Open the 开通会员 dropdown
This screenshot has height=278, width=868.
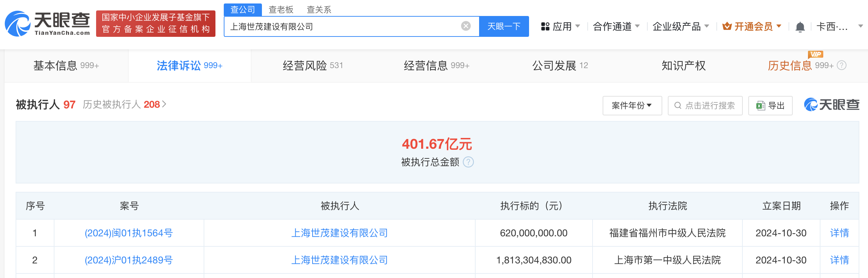pyautogui.click(x=779, y=26)
